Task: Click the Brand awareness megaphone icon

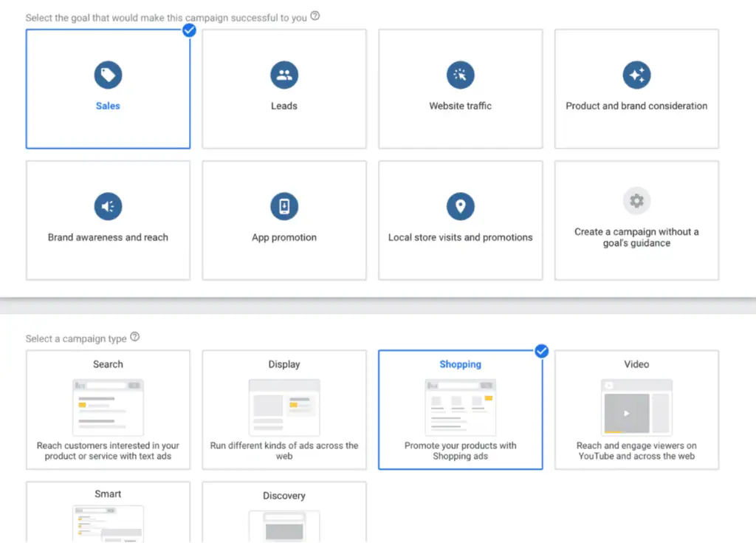Action: 108,206
